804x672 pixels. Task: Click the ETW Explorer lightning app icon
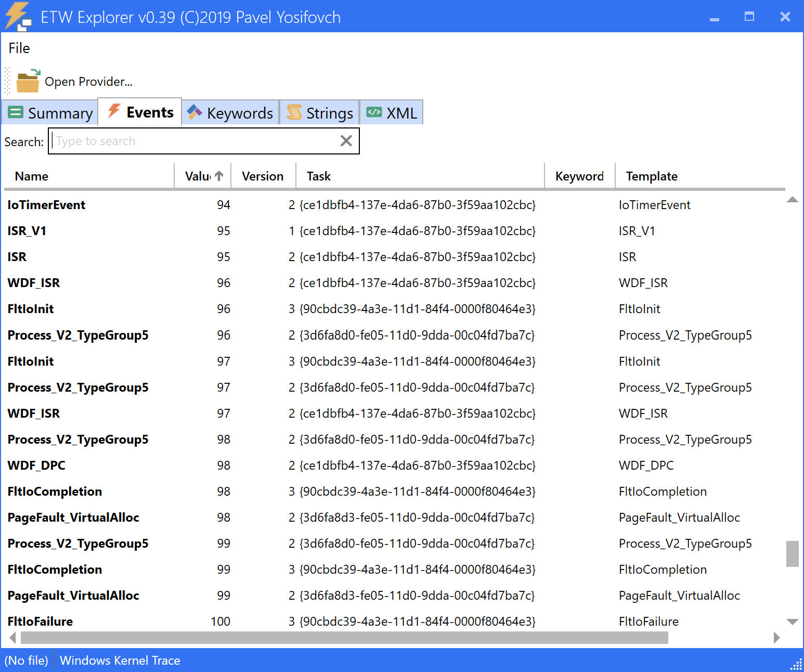coord(17,16)
